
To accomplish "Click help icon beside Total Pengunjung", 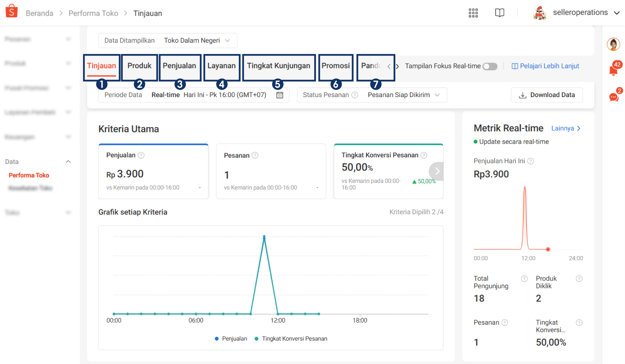I will click(524, 278).
